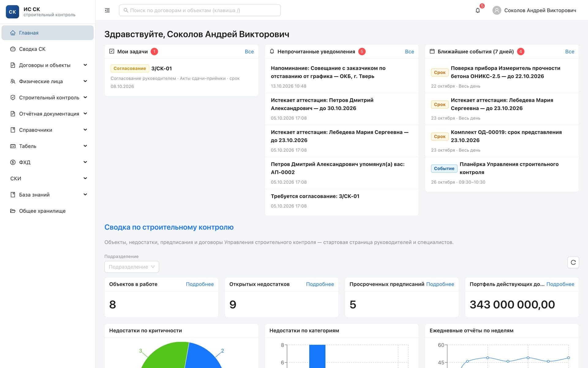
Task: Click the user avatar icon
Action: pyautogui.click(x=497, y=10)
